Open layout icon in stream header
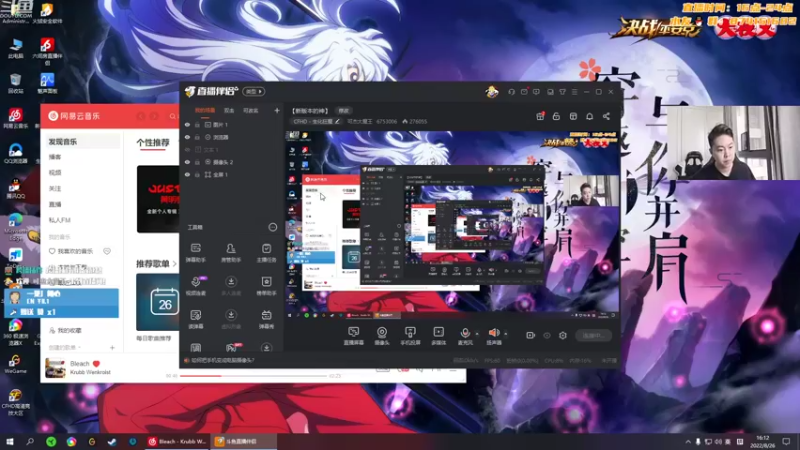 point(573,116)
